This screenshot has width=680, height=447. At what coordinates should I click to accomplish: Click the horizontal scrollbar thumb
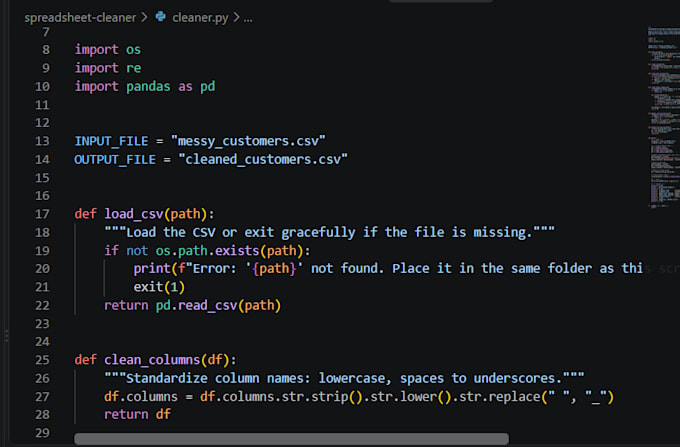[x=291, y=438]
